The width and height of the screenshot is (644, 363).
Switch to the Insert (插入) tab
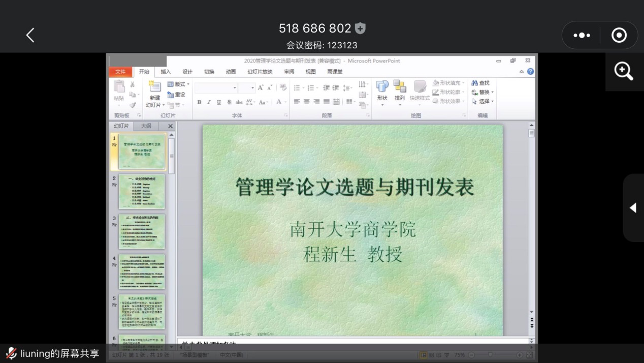click(x=166, y=72)
